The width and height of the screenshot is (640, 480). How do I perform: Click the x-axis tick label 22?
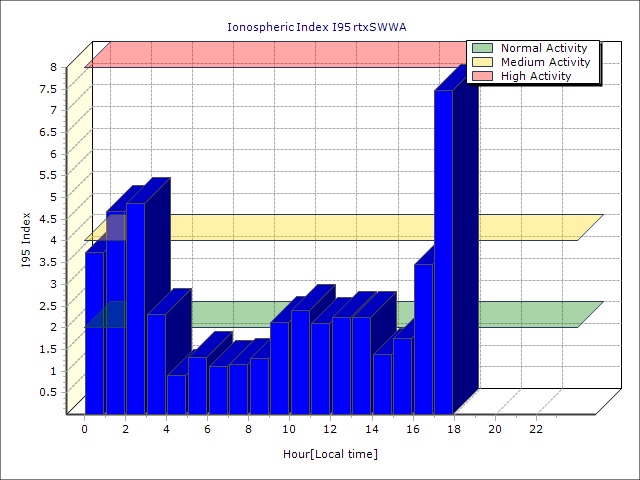point(536,429)
